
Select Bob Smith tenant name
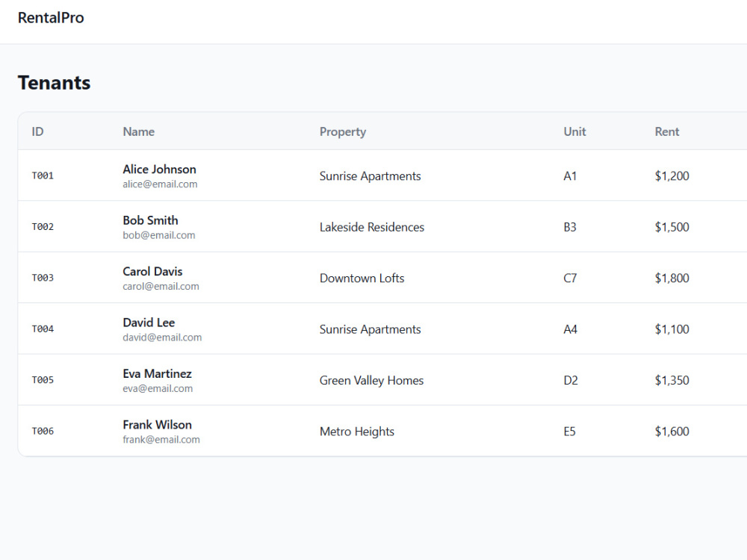151,220
